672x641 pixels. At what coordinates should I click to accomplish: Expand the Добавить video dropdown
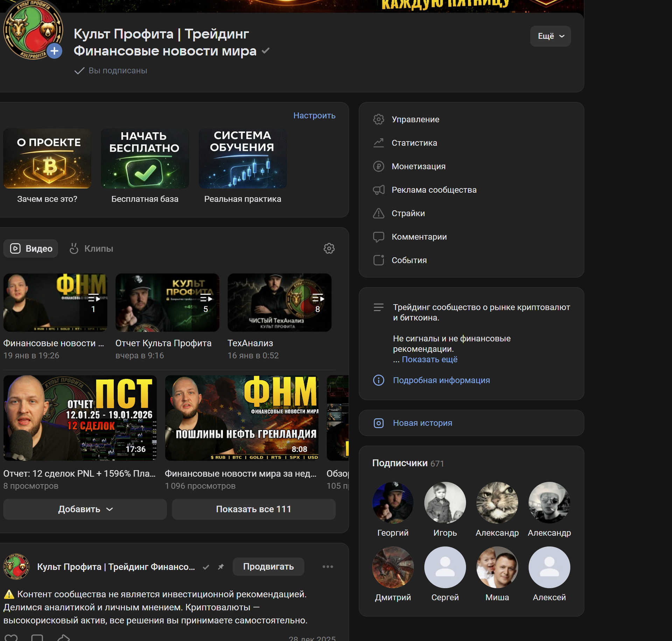pyautogui.click(x=85, y=509)
